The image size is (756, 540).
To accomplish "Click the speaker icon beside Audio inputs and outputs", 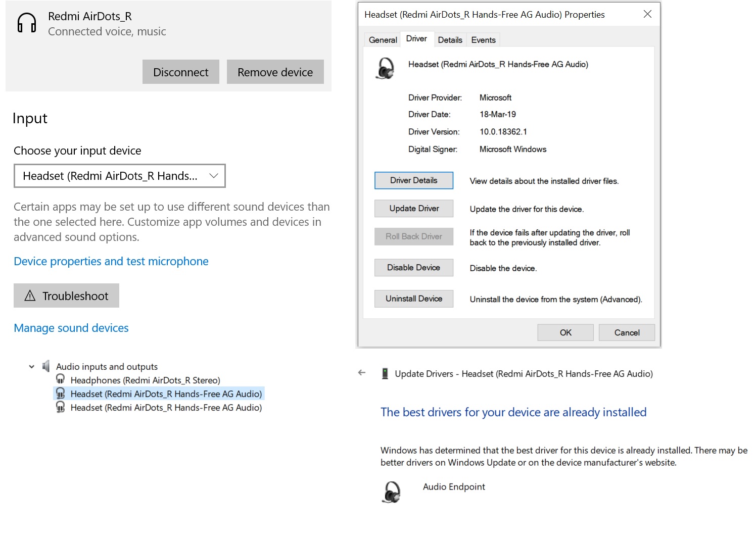I will pyautogui.click(x=46, y=366).
